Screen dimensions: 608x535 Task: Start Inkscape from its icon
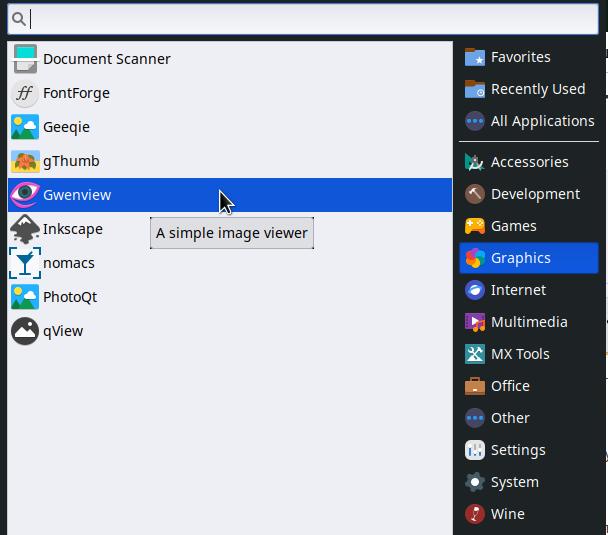(x=25, y=229)
